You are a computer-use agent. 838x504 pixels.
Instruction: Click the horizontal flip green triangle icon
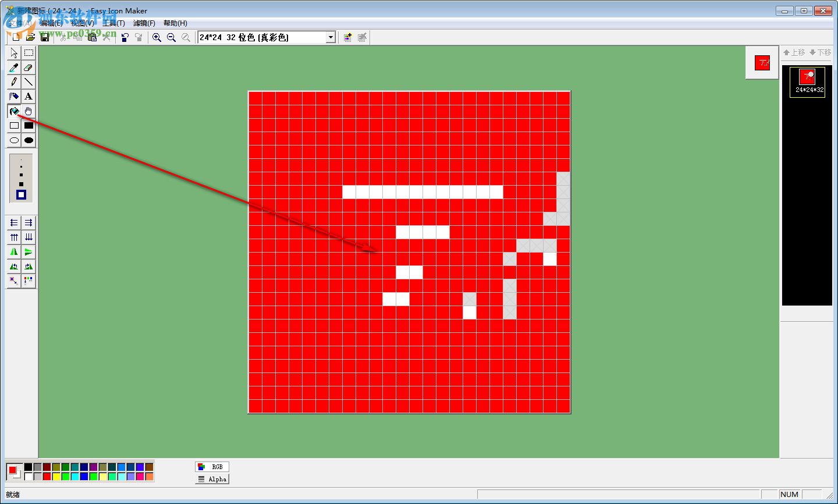pyautogui.click(x=13, y=251)
